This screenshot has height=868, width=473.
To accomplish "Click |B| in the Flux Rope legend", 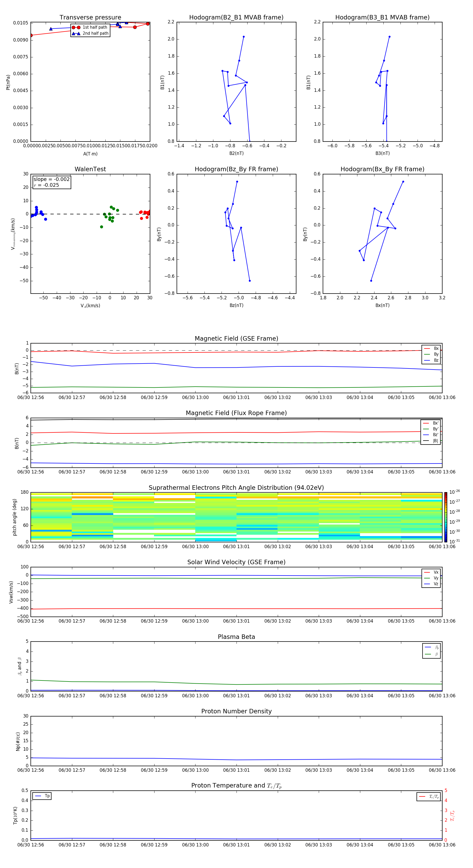I will 431,441.
